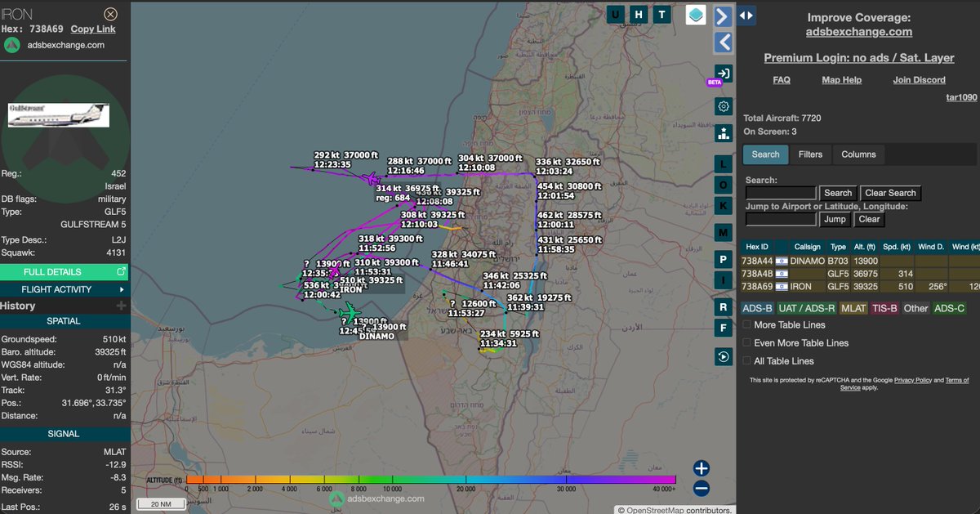
Task: Click the TIS-B source legend label
Action: coord(885,308)
